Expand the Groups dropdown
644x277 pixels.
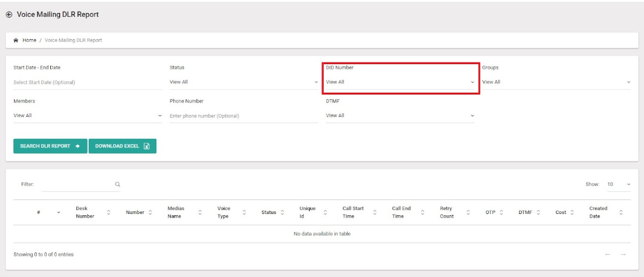pos(556,82)
